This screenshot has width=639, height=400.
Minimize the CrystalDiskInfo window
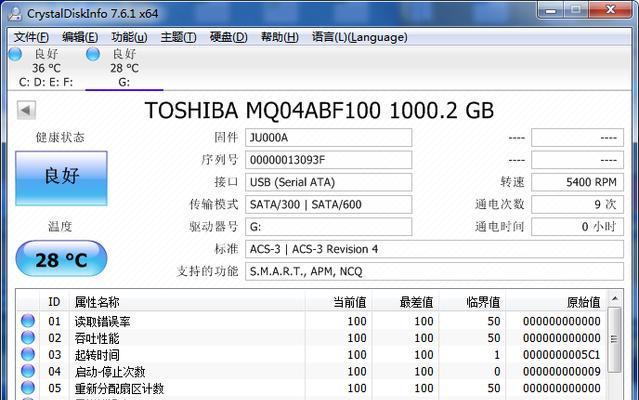[x=551, y=10]
